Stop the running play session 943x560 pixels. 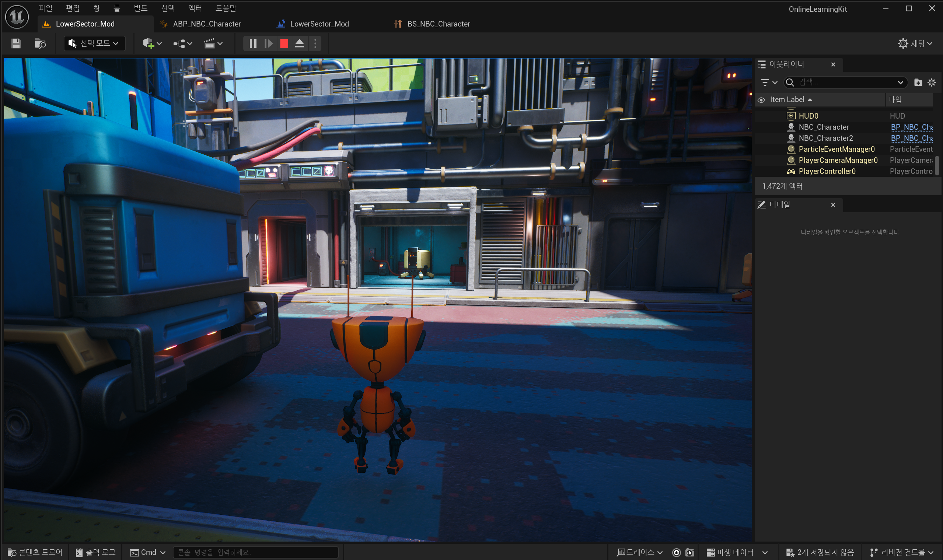coord(284,43)
